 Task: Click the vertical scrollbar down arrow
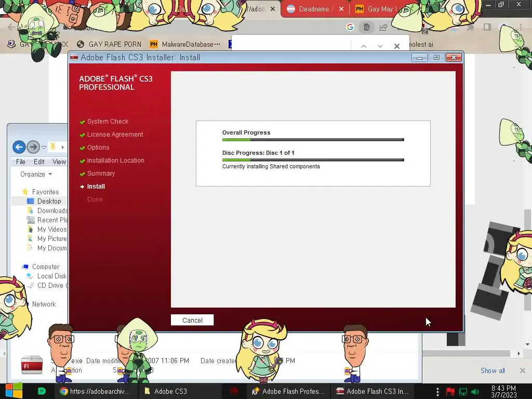[x=528, y=344]
